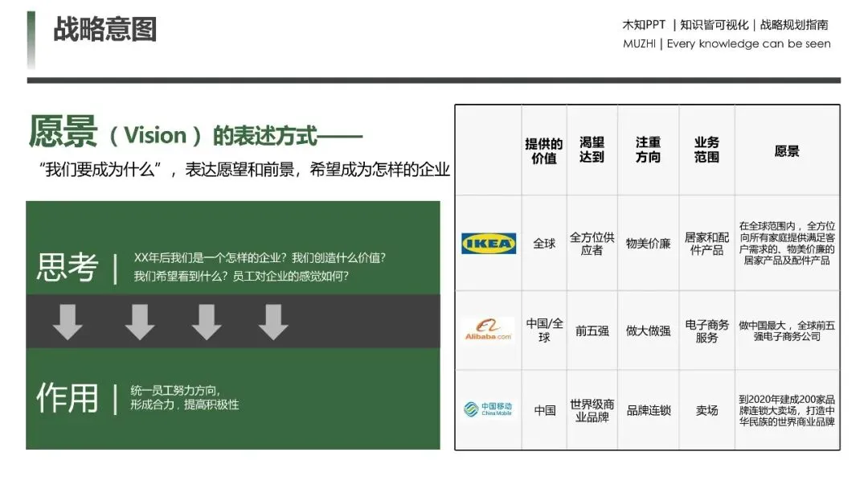The width and height of the screenshot is (868, 489).
Task: Click the (Vision) text in heading
Action: [x=155, y=136]
